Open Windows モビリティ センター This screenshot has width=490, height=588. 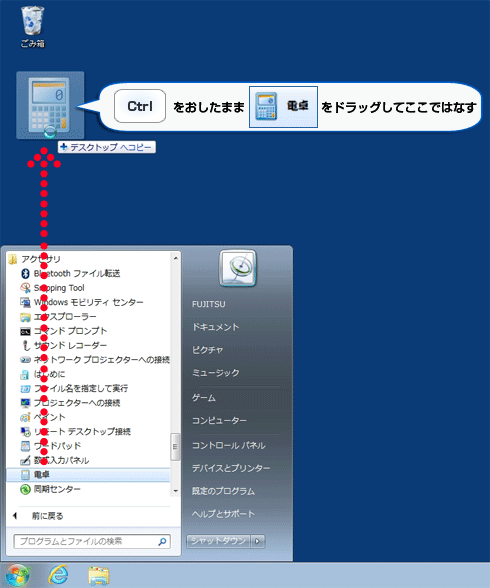(x=82, y=302)
